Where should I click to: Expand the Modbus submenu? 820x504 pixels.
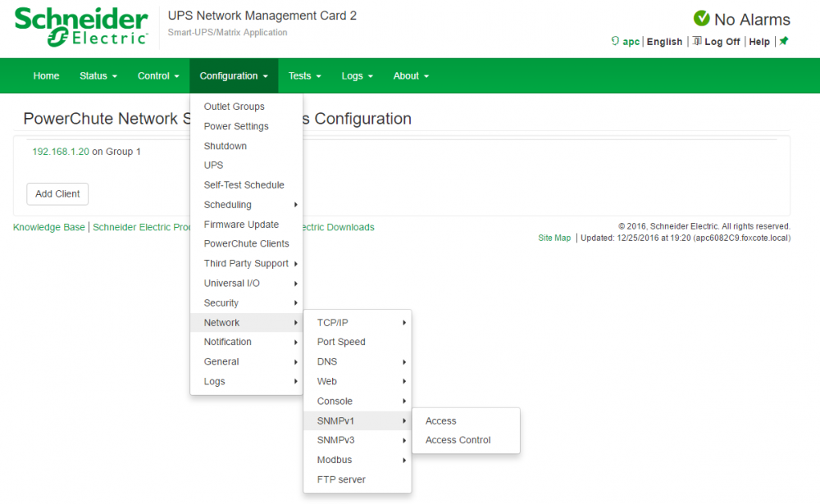[358, 460]
